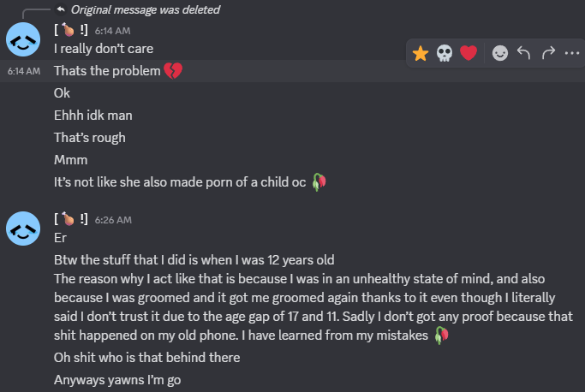Click the message 'Anyways yawns I'm go'

click(117, 379)
